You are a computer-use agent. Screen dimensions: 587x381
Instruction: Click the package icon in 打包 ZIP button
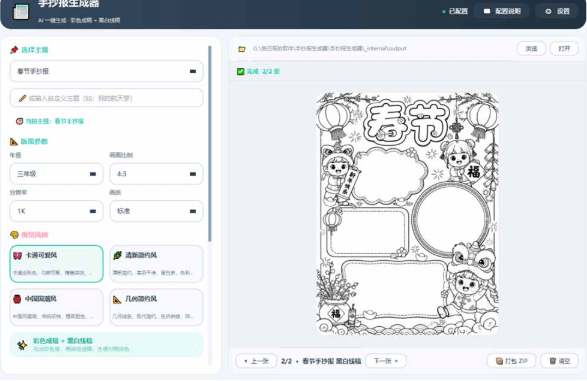point(499,361)
